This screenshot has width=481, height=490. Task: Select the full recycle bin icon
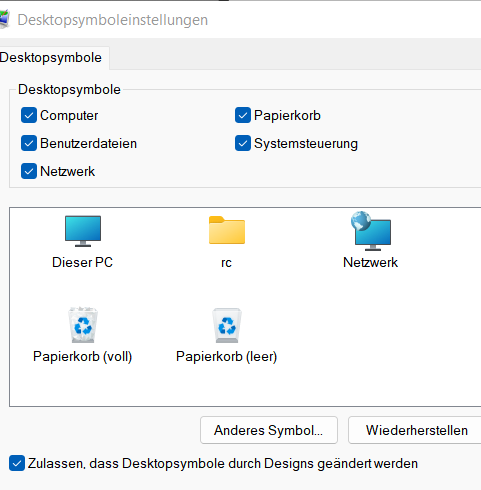tap(83, 325)
